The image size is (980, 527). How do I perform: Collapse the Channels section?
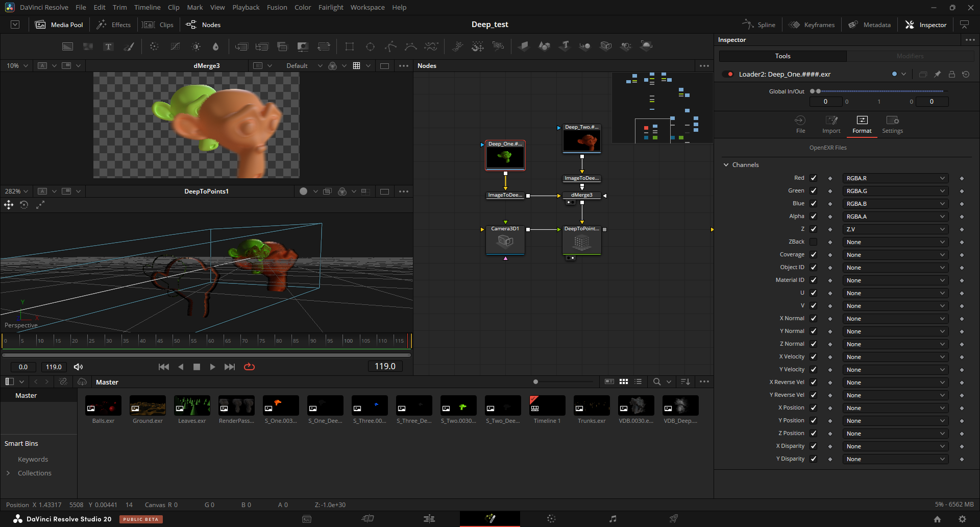[726, 165]
